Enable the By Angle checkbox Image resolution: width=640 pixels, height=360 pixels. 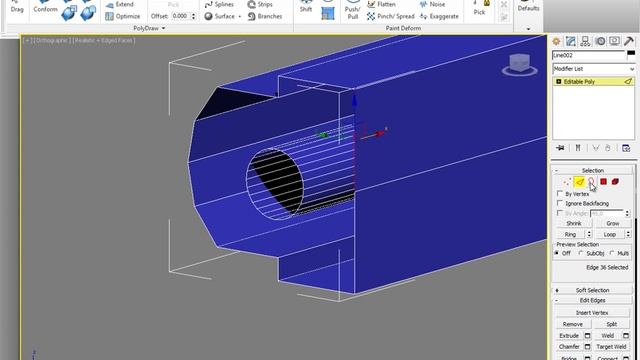(560, 213)
